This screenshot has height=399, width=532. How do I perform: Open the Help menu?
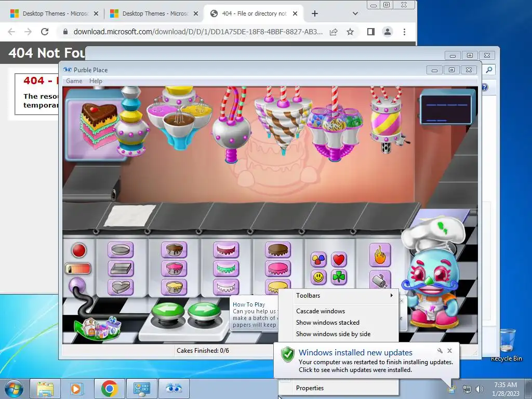[x=96, y=81]
